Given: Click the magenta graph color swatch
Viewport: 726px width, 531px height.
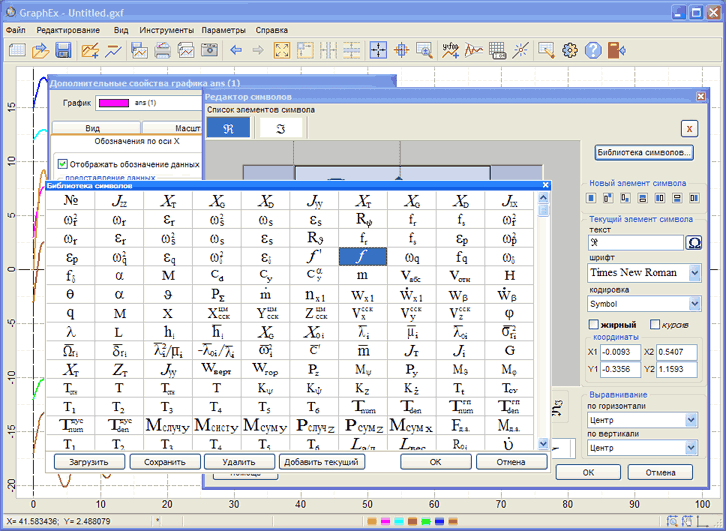Looking at the screenshot, I should [114, 103].
